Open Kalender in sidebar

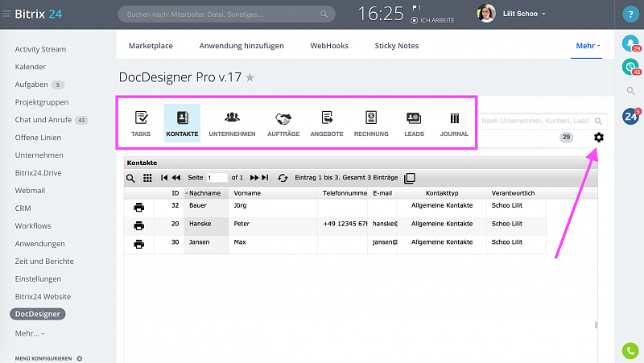point(31,67)
